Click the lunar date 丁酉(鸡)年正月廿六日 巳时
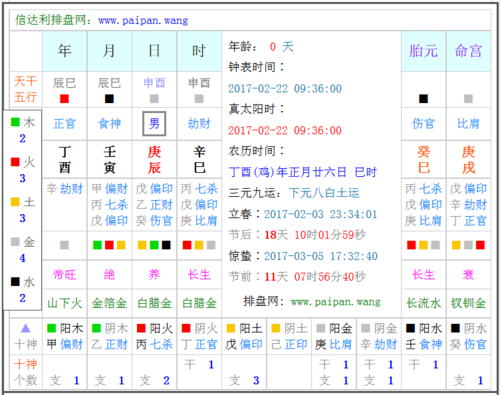The image size is (500, 395). pyautogui.click(x=303, y=172)
